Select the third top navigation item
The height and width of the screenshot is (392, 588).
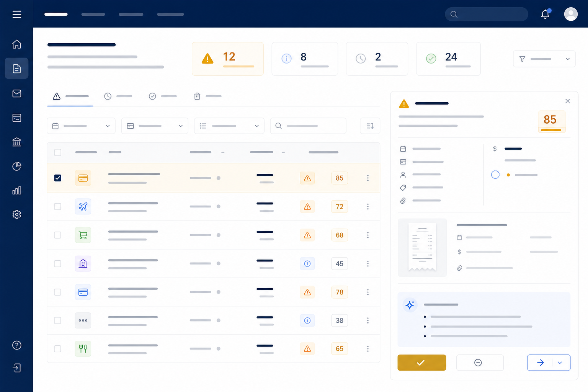[131, 14]
